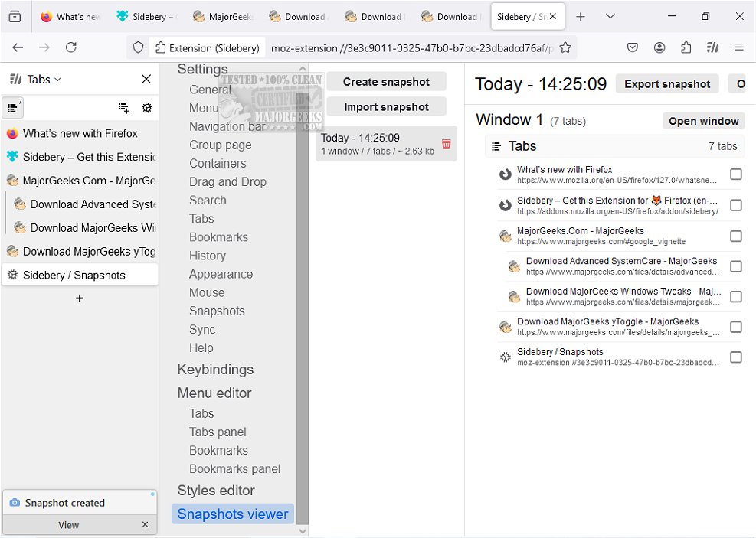Screen dimensions: 756x538
Task: Open Sidebery settings gear in sidebar
Action: (147, 108)
